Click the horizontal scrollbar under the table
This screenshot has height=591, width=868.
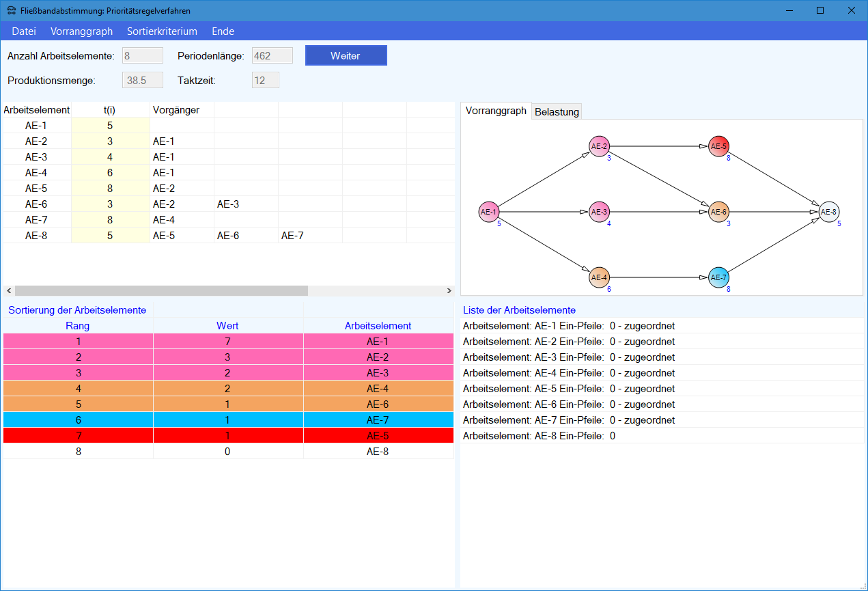tap(161, 290)
